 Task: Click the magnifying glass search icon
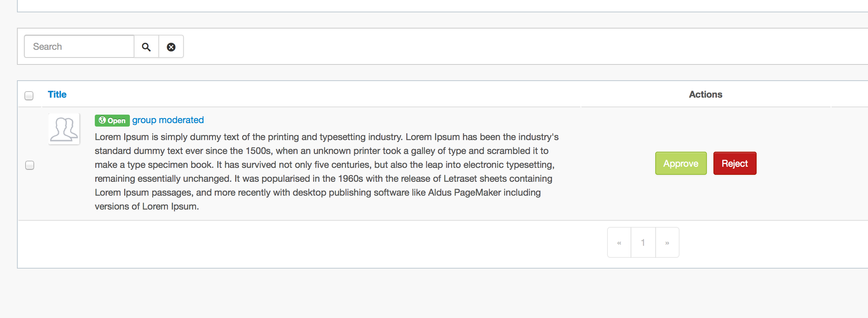coord(146,47)
